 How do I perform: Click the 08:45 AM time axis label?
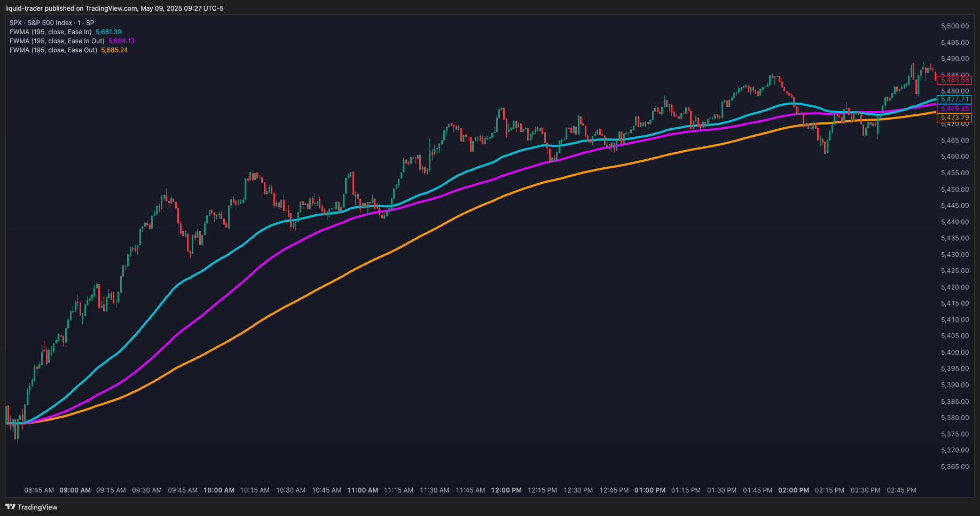[40, 490]
